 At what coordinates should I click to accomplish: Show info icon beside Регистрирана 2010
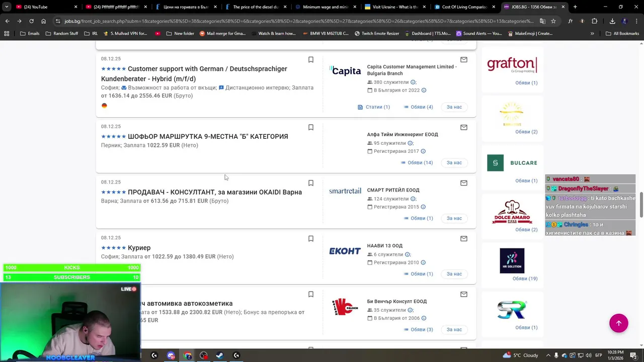(423, 262)
